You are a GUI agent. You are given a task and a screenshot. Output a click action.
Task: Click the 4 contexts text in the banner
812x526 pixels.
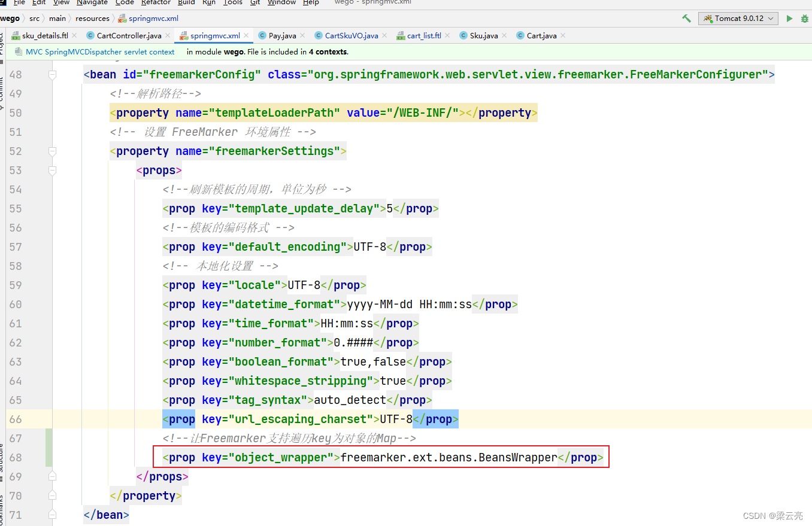[x=328, y=52]
